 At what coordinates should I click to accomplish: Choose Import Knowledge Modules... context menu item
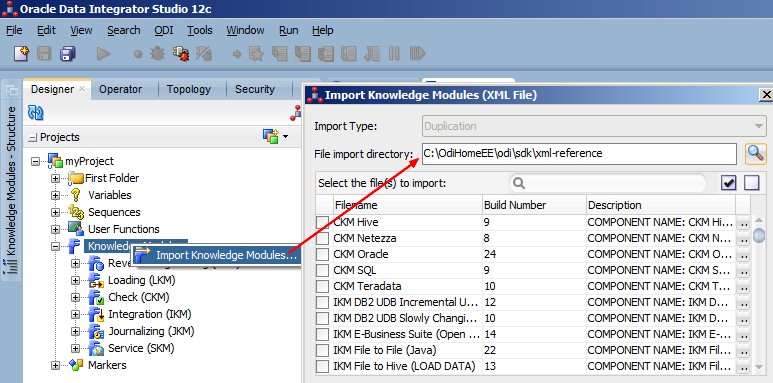click(x=226, y=255)
